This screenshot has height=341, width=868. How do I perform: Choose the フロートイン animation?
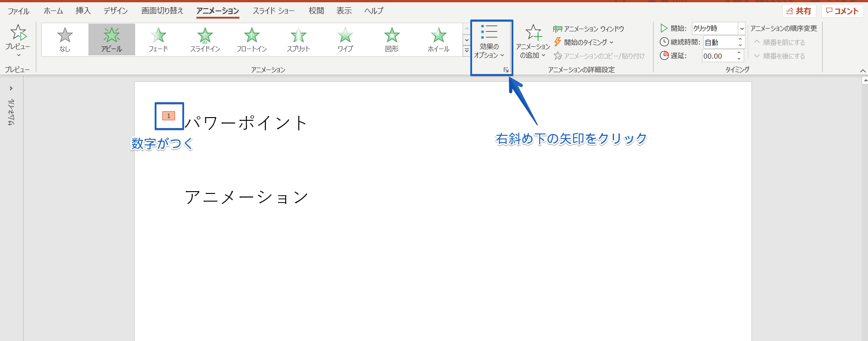[x=252, y=40]
